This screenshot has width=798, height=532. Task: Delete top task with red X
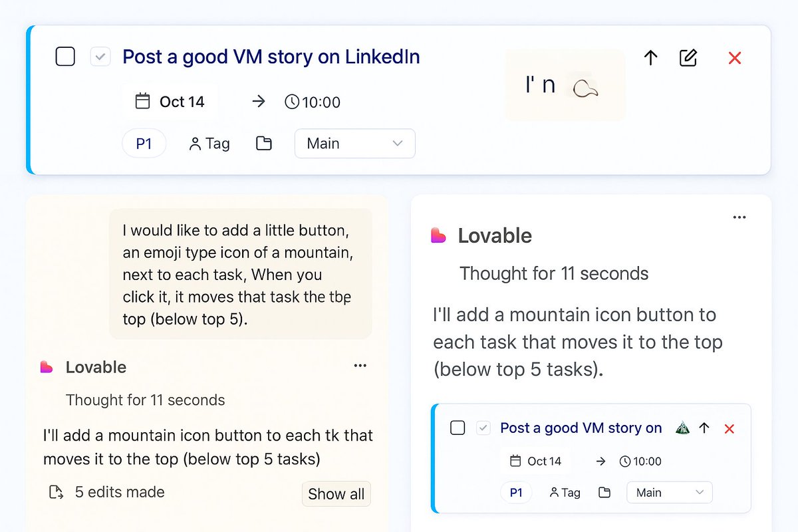click(x=735, y=58)
